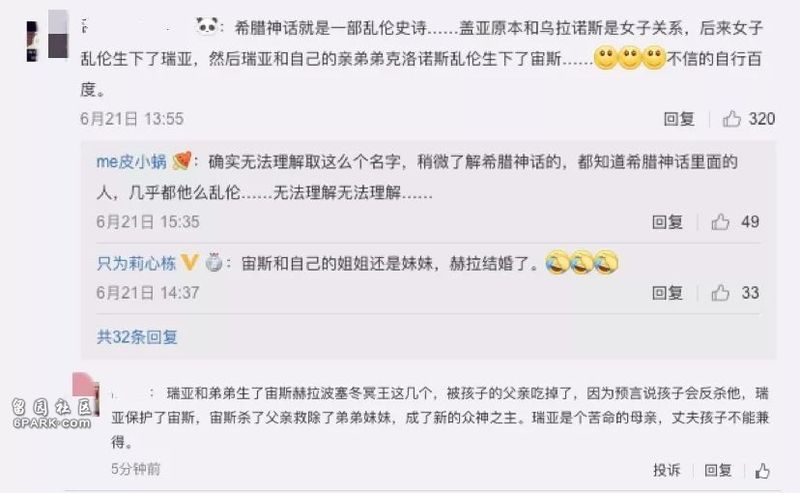Open 只为莉心栋's profile
800x493 pixels.
pos(136,263)
